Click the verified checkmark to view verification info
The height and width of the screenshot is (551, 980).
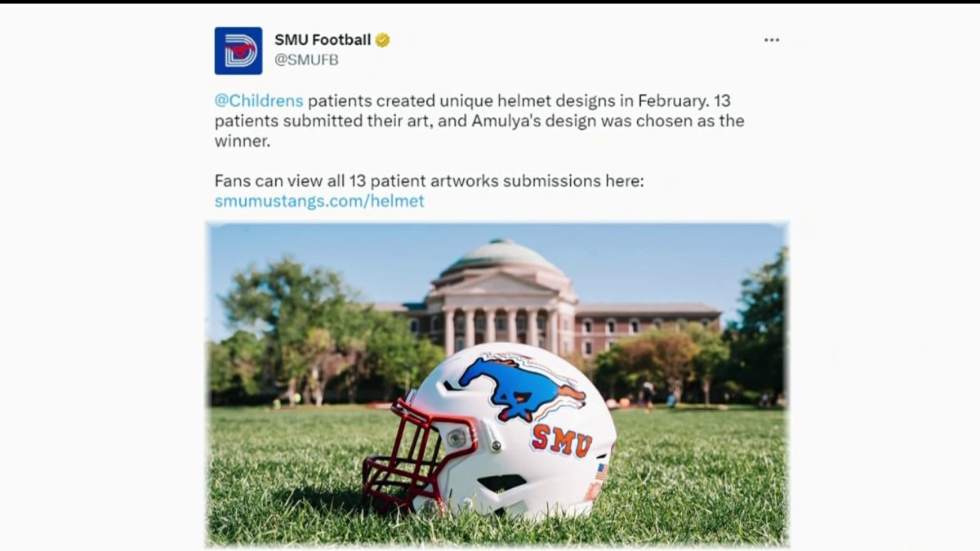click(x=381, y=38)
